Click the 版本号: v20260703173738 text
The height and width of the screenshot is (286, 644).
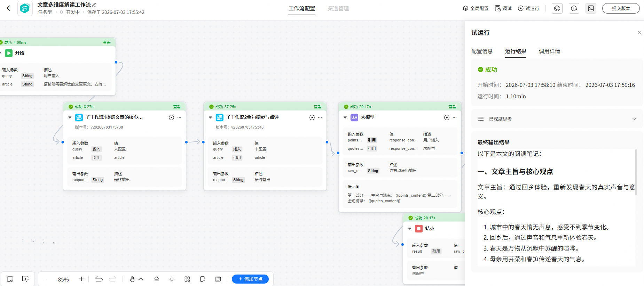[x=99, y=127]
